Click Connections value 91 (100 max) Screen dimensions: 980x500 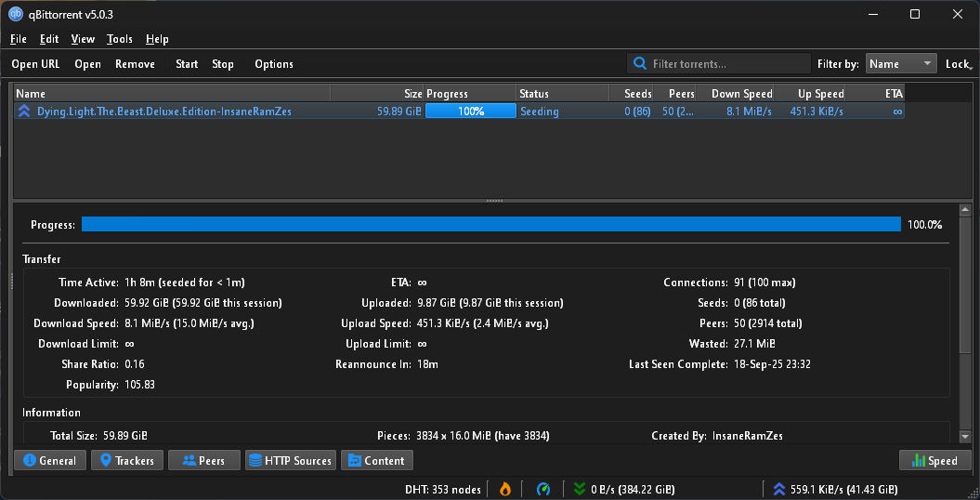tap(764, 283)
